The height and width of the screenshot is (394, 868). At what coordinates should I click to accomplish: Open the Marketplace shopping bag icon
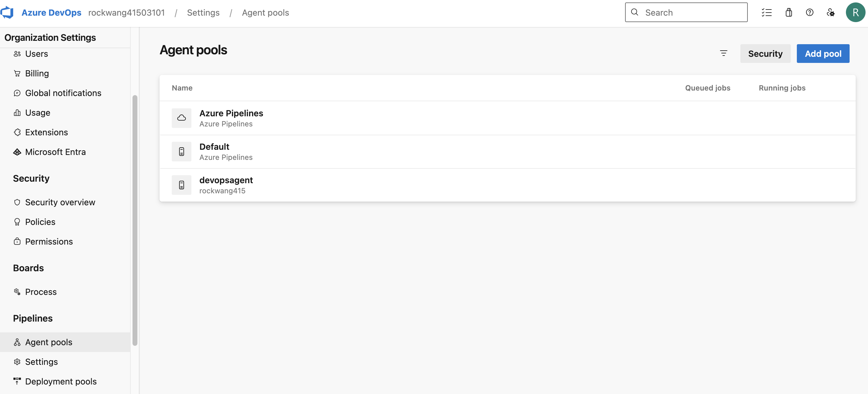point(789,13)
